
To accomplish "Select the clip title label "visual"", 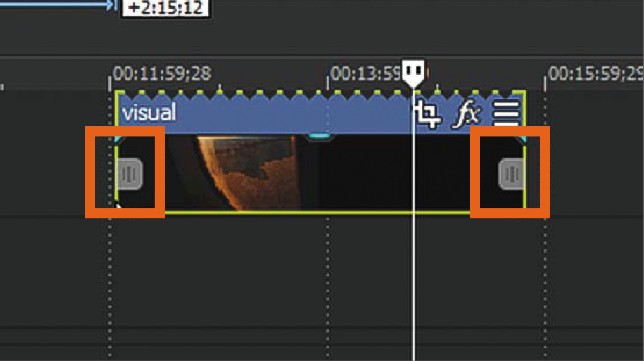I will (x=149, y=113).
